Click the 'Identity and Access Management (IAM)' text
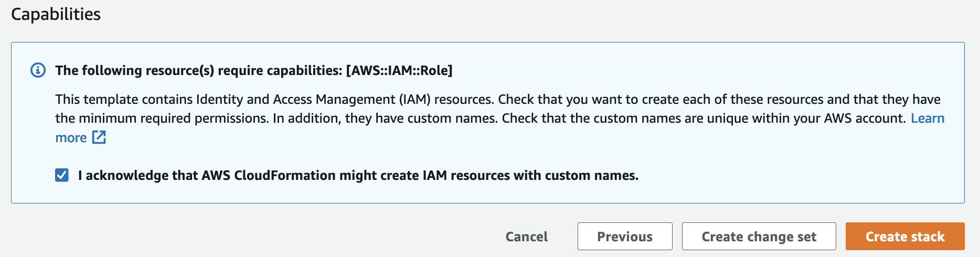980x257 pixels. 313,100
